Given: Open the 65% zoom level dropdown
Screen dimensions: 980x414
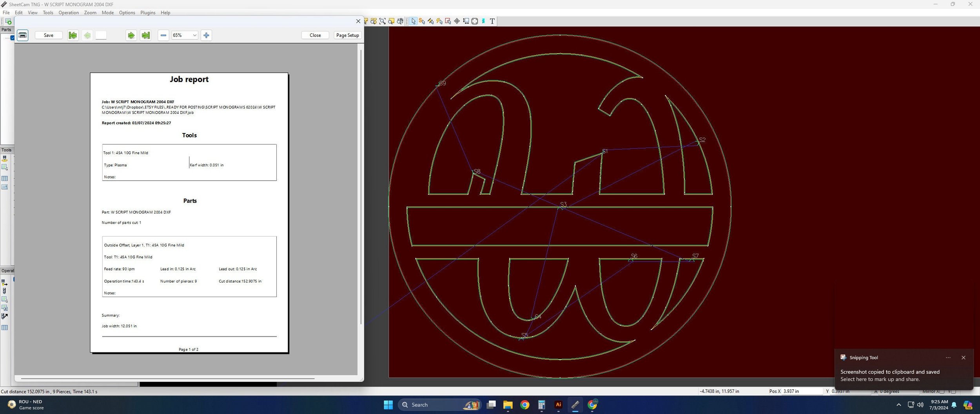Looking at the screenshot, I should 185,35.
